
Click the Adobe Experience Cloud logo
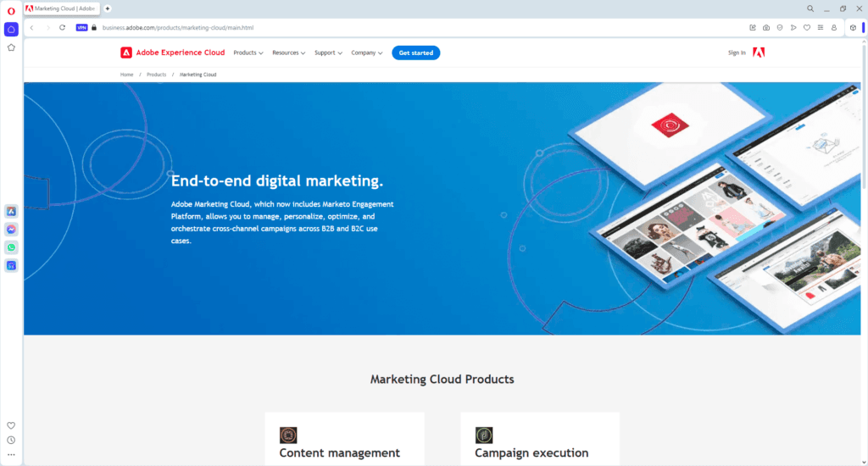pyautogui.click(x=173, y=53)
